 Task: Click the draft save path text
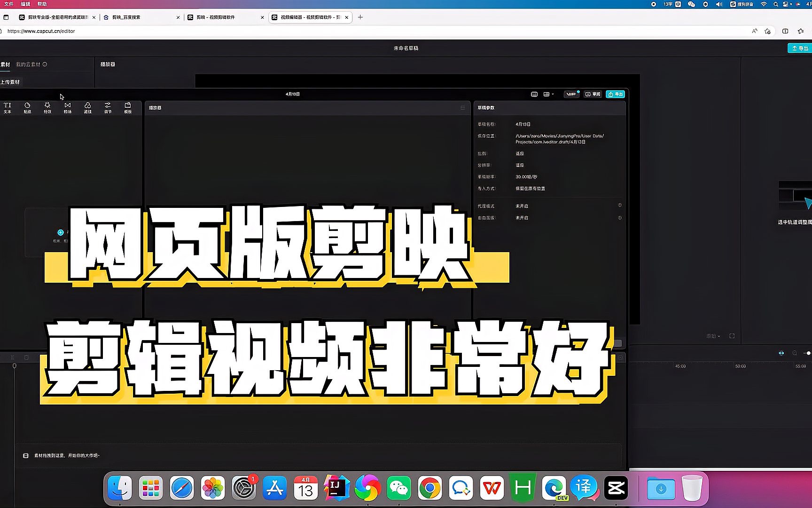coord(560,139)
